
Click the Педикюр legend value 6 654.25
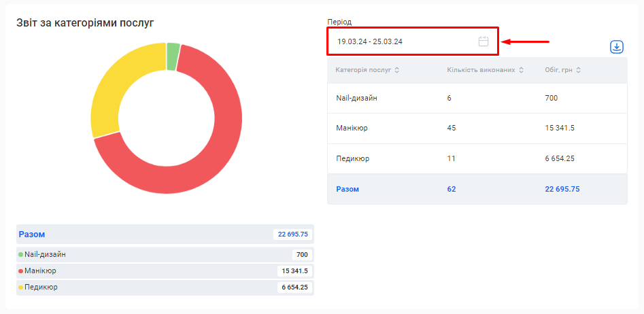click(294, 287)
